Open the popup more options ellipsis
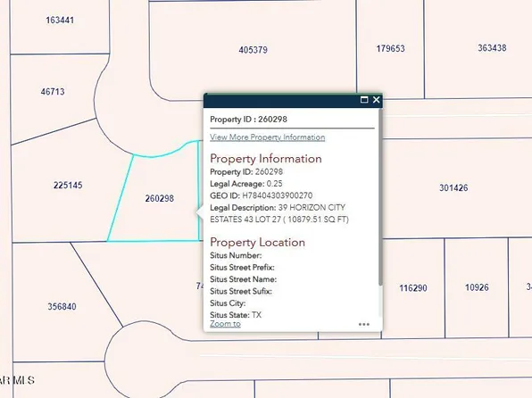The image size is (532, 398). click(x=363, y=324)
